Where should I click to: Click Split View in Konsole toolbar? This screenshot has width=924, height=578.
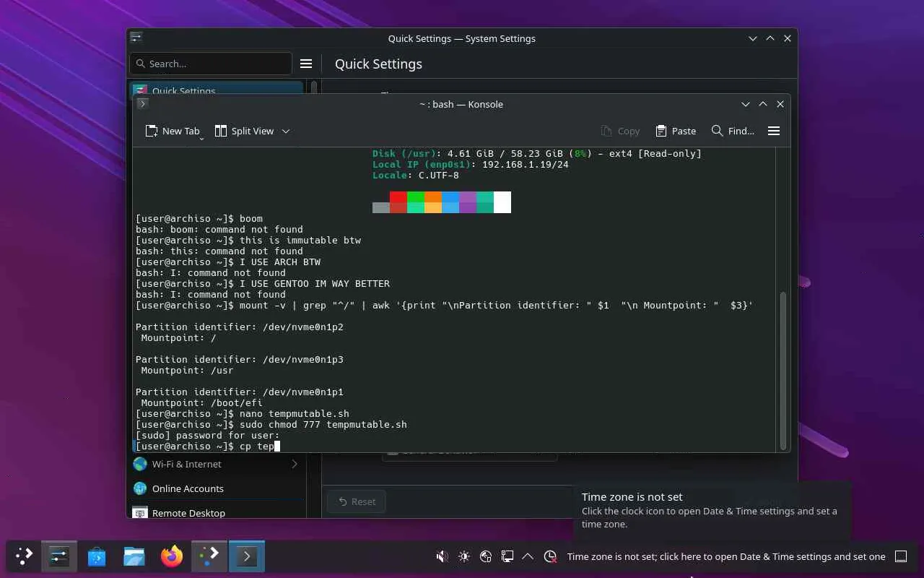pyautogui.click(x=244, y=131)
